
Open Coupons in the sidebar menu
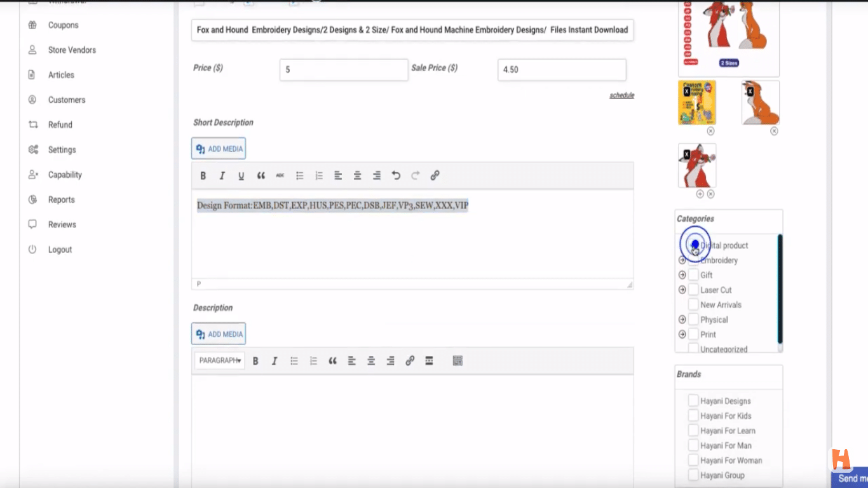[x=63, y=25]
